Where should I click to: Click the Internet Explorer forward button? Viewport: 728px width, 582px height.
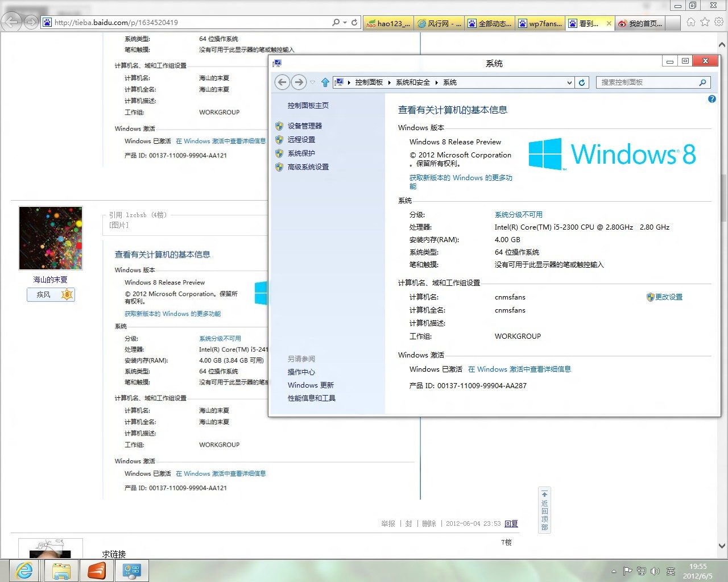31,22
